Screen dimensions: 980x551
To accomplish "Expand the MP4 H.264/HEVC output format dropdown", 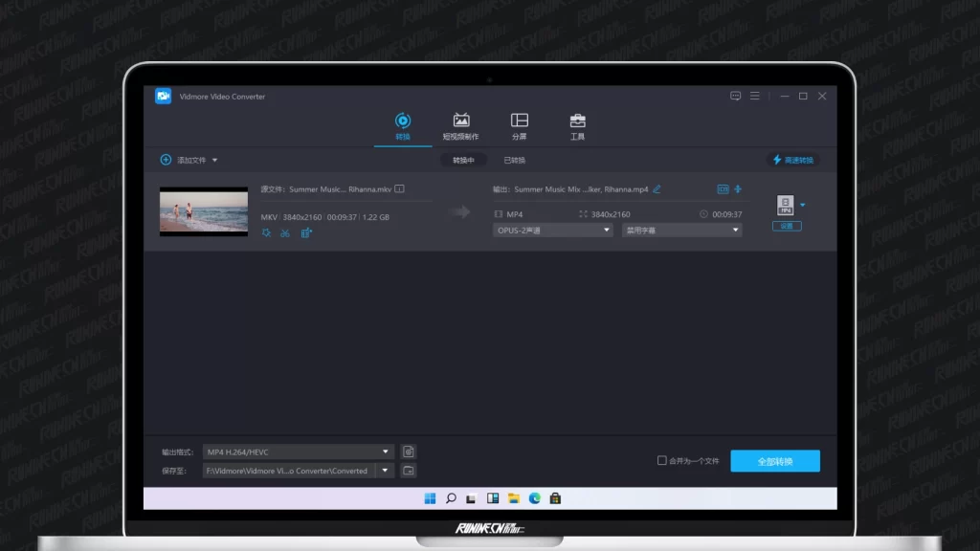I will click(386, 452).
